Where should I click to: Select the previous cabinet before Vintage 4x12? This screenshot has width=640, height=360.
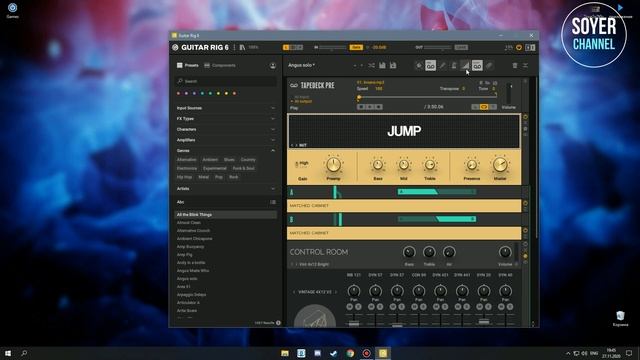click(x=294, y=292)
